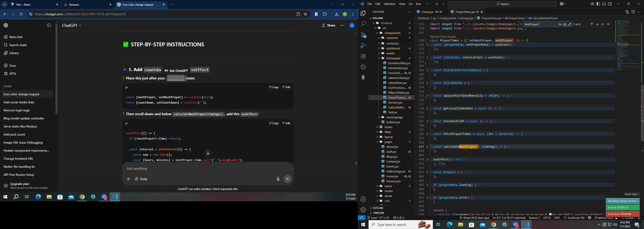This screenshot has height=229, width=644.
Task: Open the Search view in the VS Code activity bar
Action: coord(363,24)
